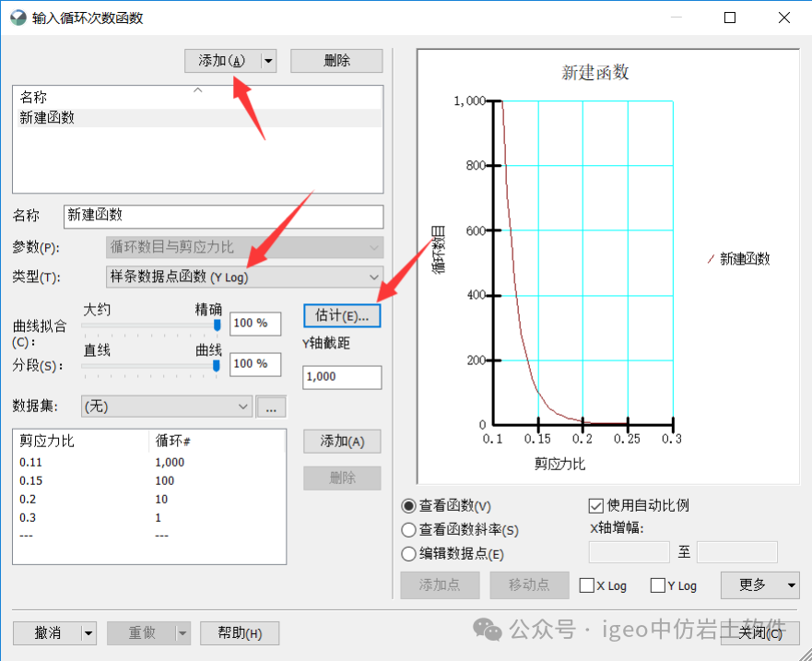The height and width of the screenshot is (661, 812).
Task: Click the 帮助(H) help button
Action: point(240,633)
